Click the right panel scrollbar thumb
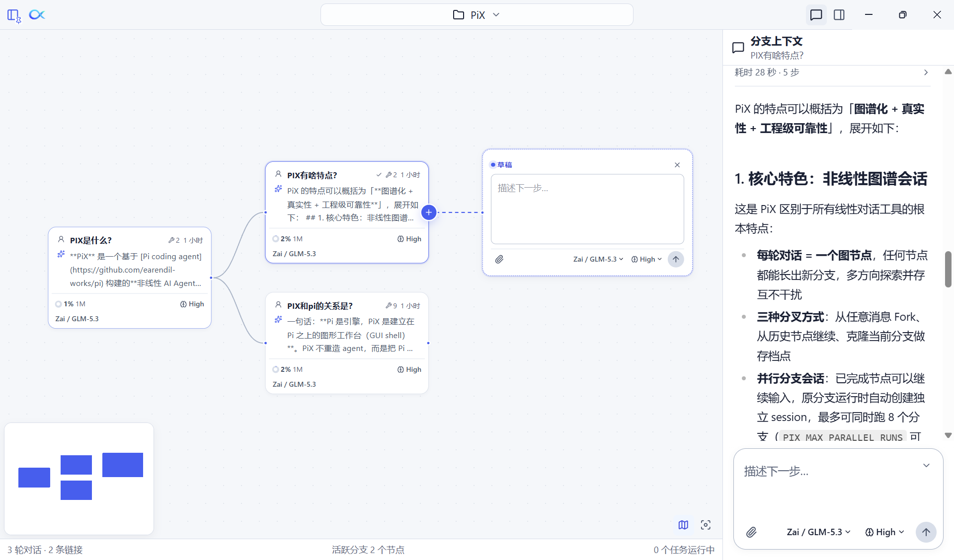Screen dimensions: 954x560 (948, 269)
